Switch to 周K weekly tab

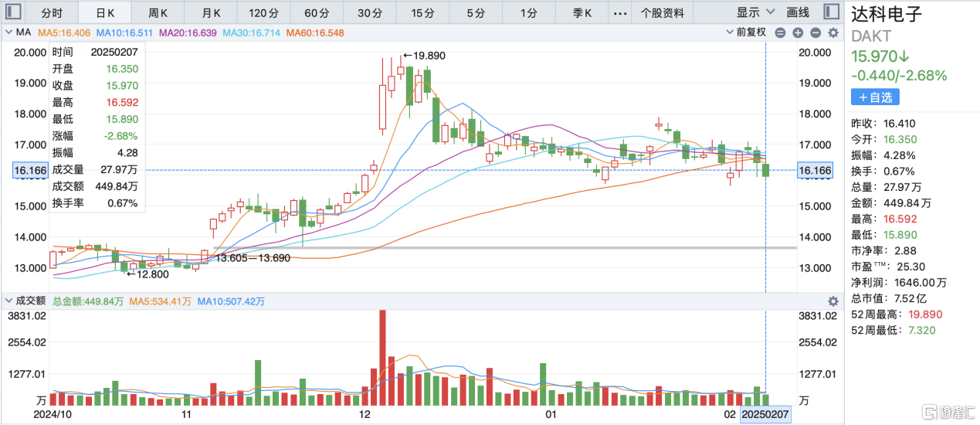click(158, 12)
